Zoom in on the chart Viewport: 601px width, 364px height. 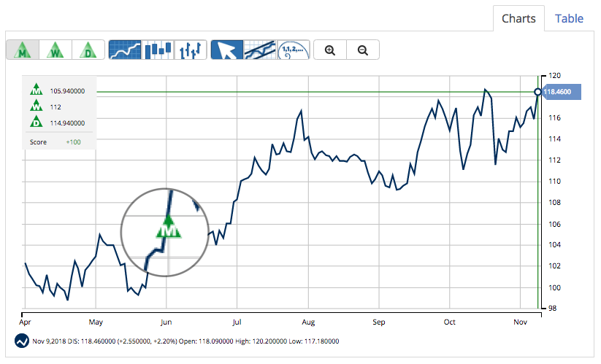pyautogui.click(x=330, y=50)
